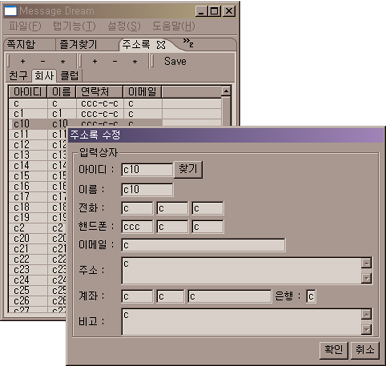Screen dimensions: 390x372
Task: Open the 도움말(H) menu
Action: pos(174,26)
